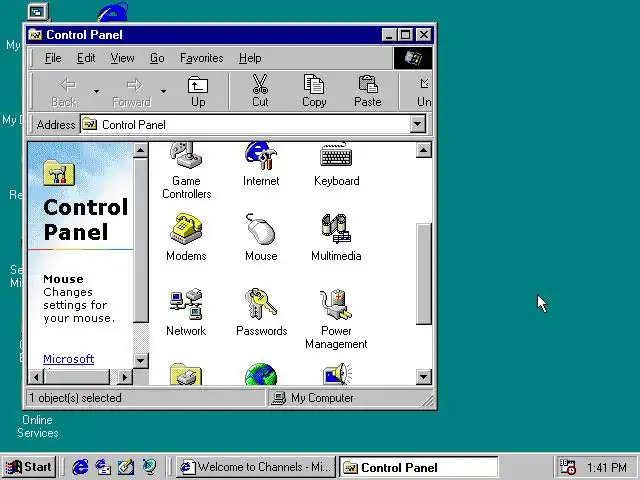Click Show Desktop icon in Quick Launch

click(126, 467)
